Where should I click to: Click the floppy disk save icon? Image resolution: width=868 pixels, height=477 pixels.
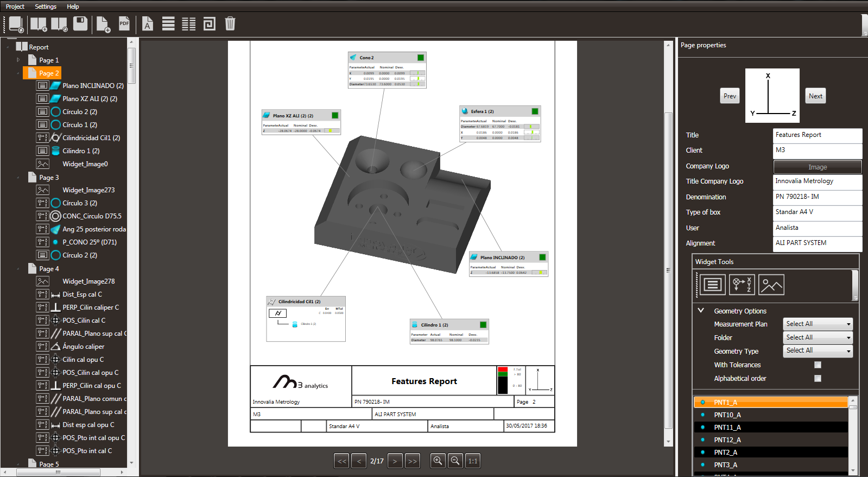point(80,23)
